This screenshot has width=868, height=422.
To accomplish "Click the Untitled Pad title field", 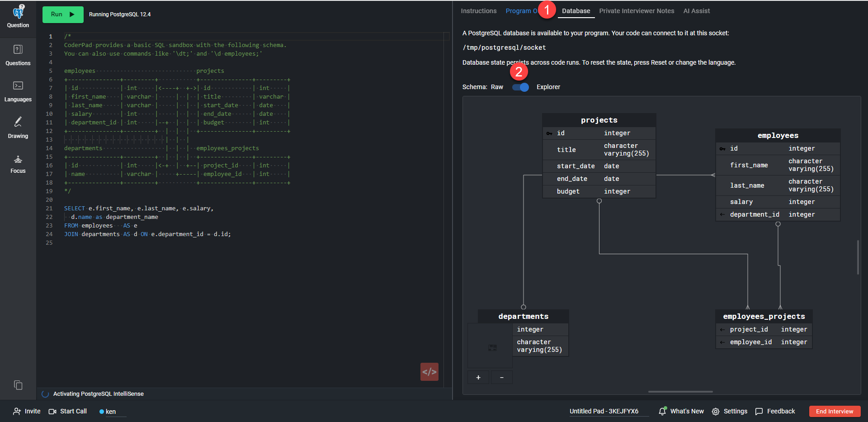I will coord(604,411).
